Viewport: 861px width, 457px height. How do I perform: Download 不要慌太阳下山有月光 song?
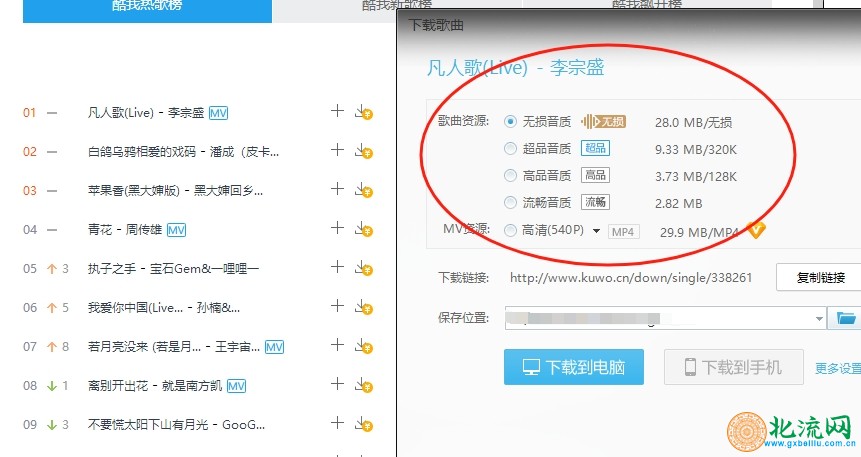(x=364, y=425)
